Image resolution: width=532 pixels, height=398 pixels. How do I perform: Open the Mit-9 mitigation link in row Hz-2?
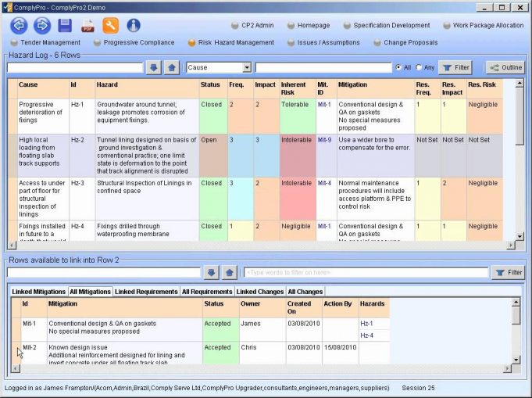[324, 140]
